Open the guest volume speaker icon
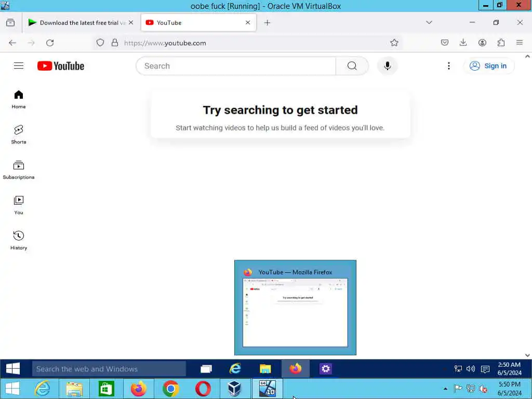The image size is (532, 399). 471,369
